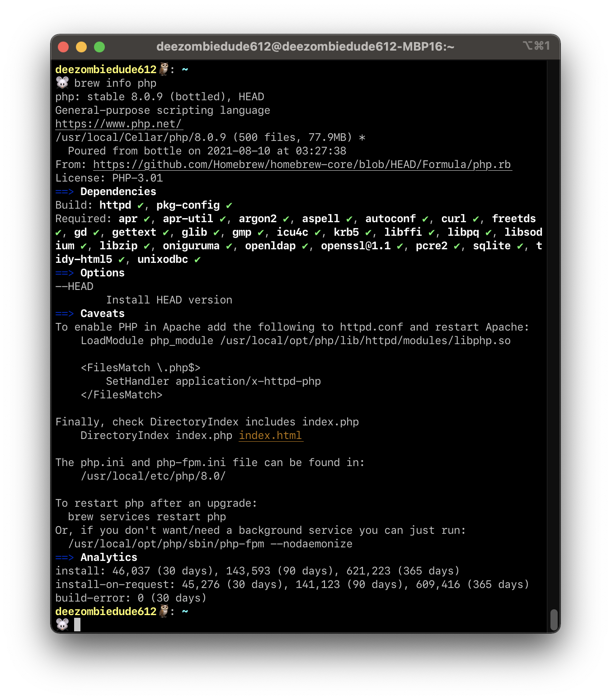The width and height of the screenshot is (611, 700).
Task: Click the 'brew info php' command text
Action: point(115,83)
